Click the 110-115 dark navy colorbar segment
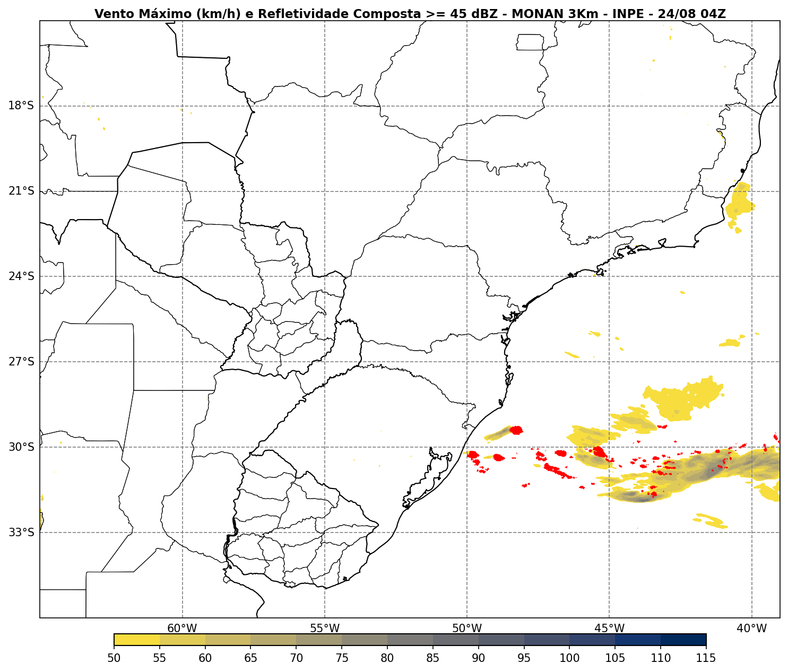The height and width of the screenshot is (672, 788). [683, 640]
